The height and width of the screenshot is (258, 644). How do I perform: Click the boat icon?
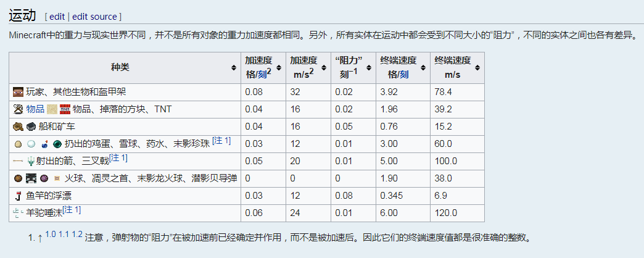(18, 127)
